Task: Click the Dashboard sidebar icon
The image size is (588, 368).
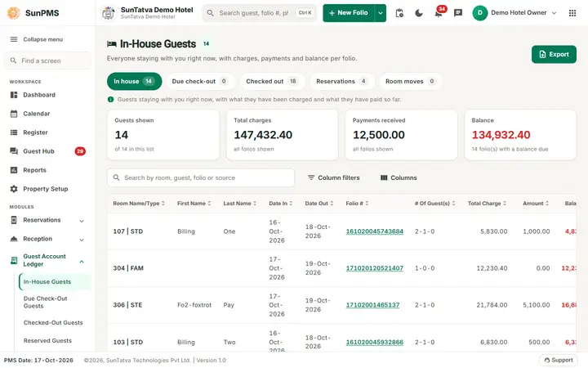Action: click(14, 95)
